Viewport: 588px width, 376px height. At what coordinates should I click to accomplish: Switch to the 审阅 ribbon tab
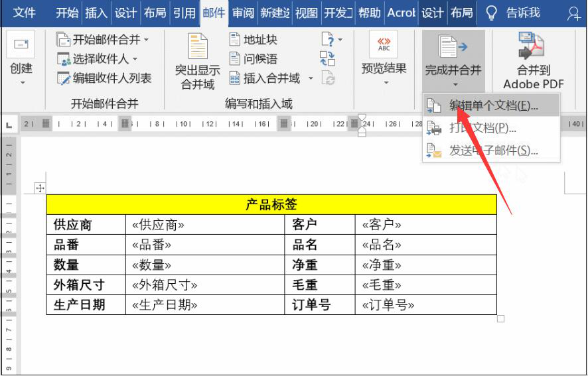click(x=243, y=13)
